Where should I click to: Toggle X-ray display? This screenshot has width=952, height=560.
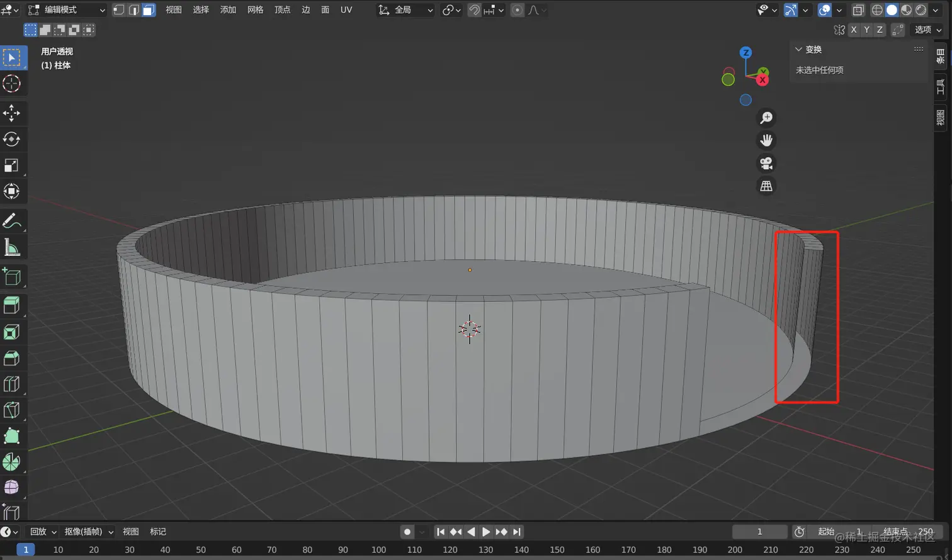pos(858,9)
